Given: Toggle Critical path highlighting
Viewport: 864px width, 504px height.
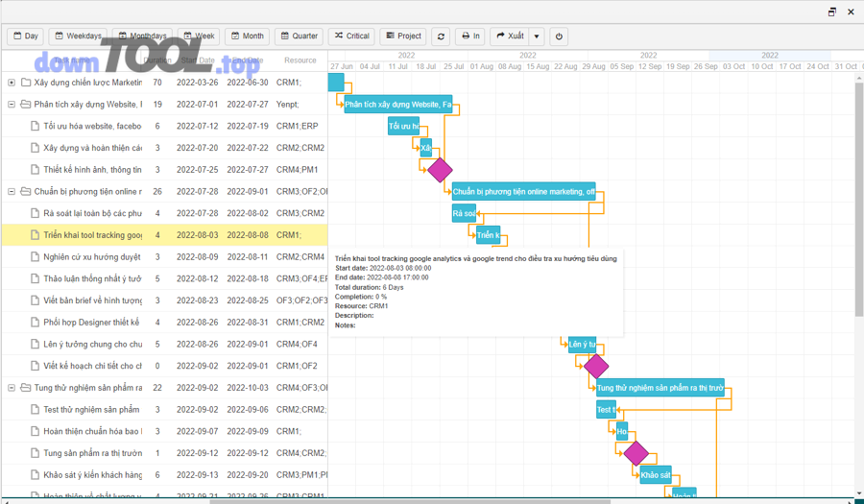Looking at the screenshot, I should (351, 36).
